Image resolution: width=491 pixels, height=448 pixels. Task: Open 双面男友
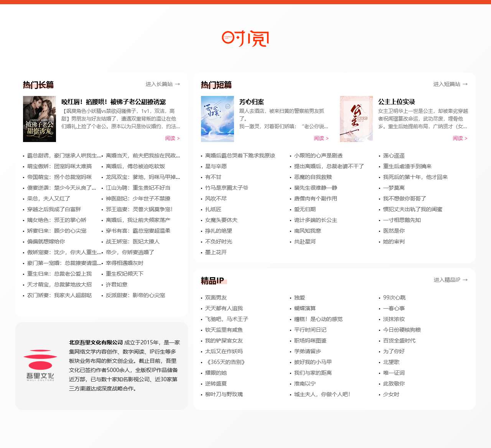216,298
